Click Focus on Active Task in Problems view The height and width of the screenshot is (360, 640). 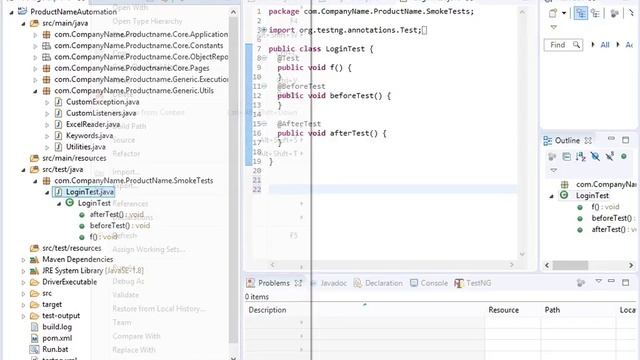[x=581, y=282]
